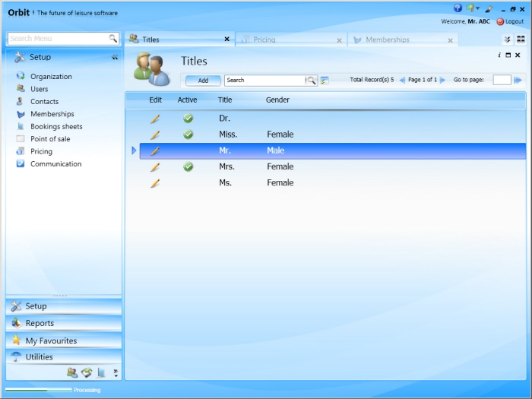
Task: Sort by the Active column header
Action: [187, 100]
